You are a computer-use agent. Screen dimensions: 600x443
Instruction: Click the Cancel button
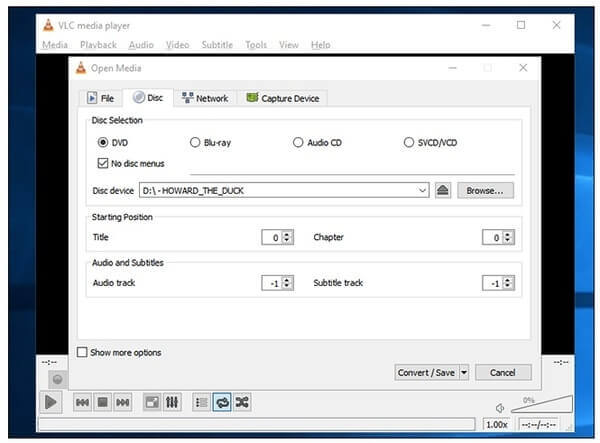(503, 372)
